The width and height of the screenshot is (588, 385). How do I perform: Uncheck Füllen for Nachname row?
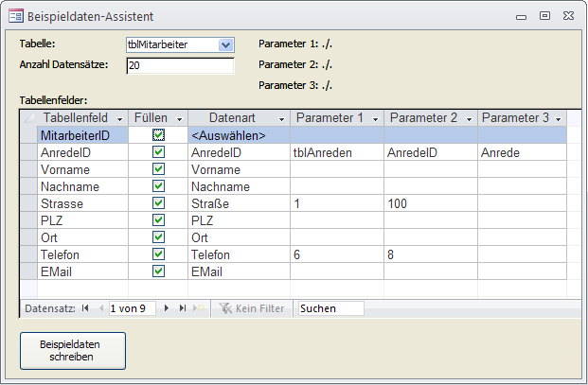[x=159, y=186]
